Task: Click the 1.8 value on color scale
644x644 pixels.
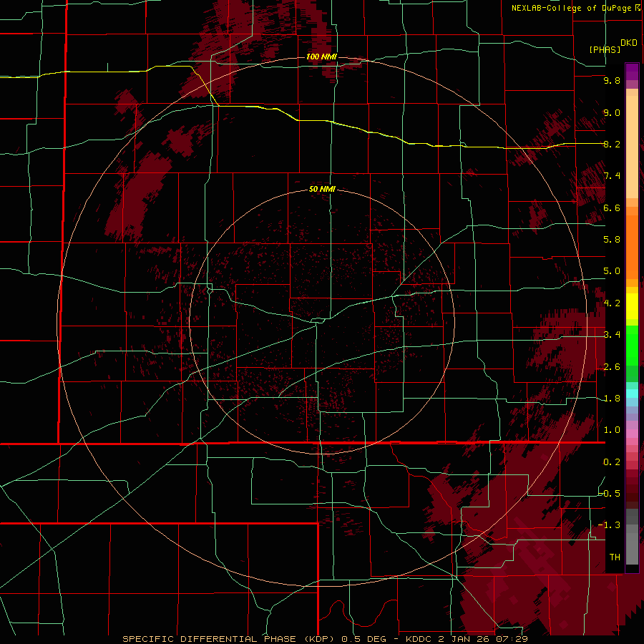Action: pyautogui.click(x=612, y=399)
